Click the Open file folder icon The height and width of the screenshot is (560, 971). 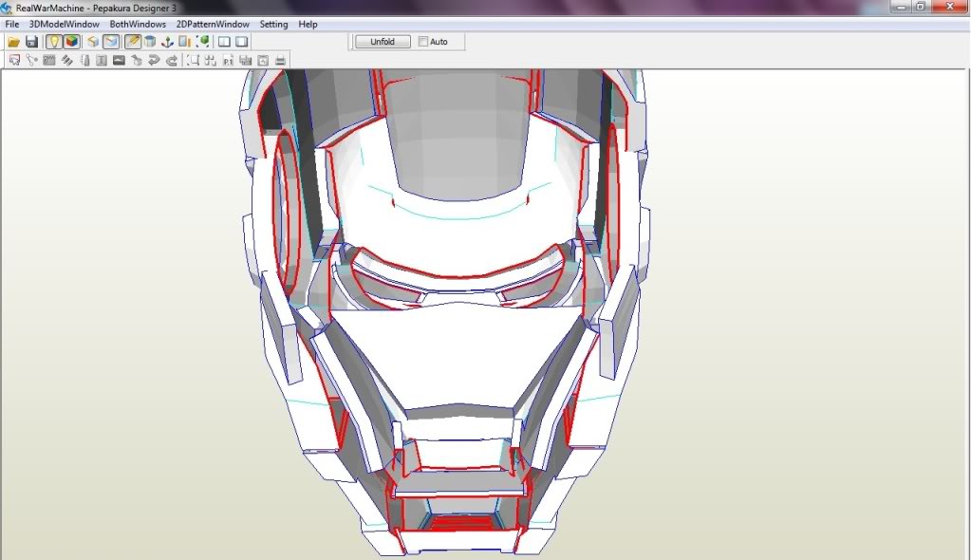[x=13, y=42]
